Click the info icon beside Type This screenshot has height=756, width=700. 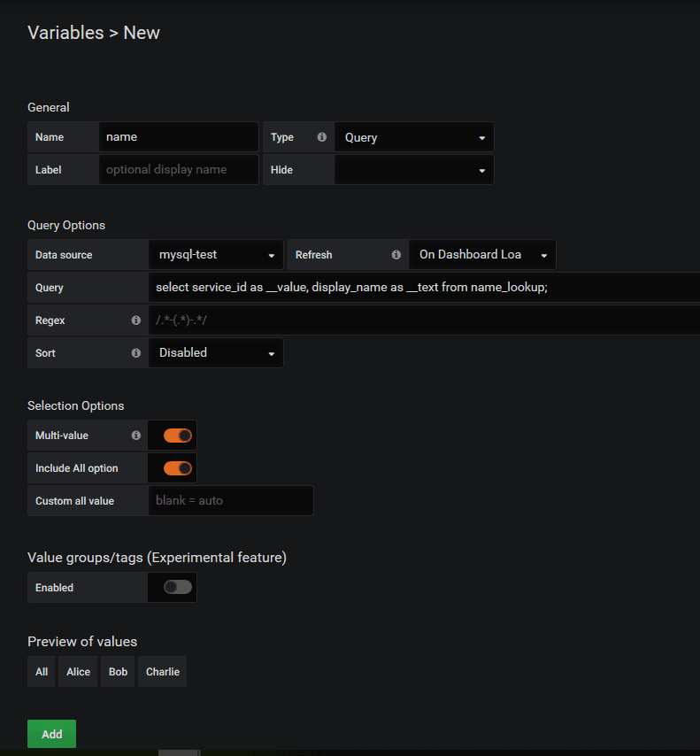tap(321, 137)
